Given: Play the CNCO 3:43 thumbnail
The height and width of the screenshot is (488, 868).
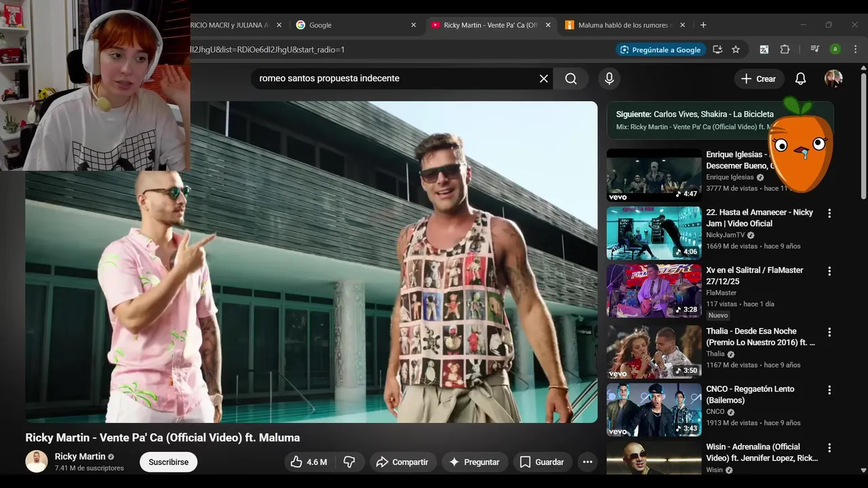Looking at the screenshot, I should (x=654, y=410).
